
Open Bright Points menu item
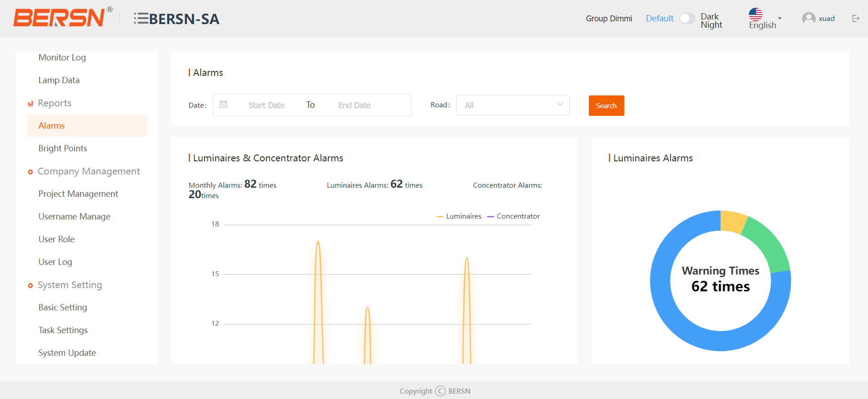click(x=63, y=149)
